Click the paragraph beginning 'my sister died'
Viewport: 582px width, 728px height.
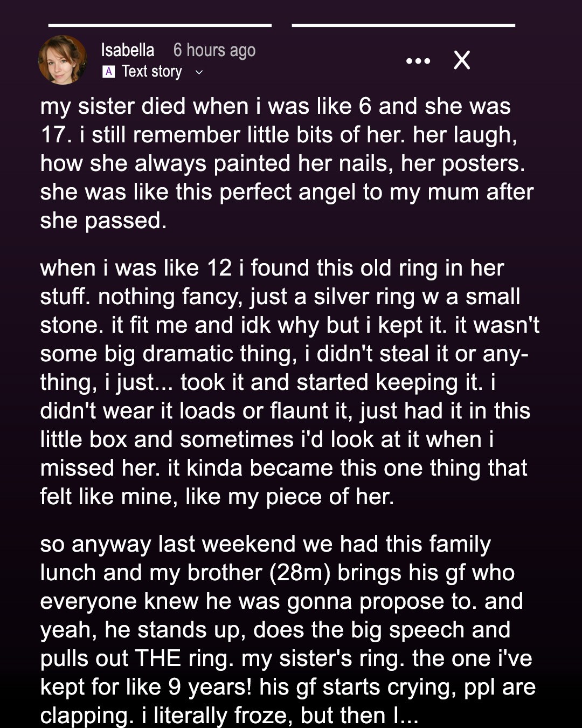286,163
